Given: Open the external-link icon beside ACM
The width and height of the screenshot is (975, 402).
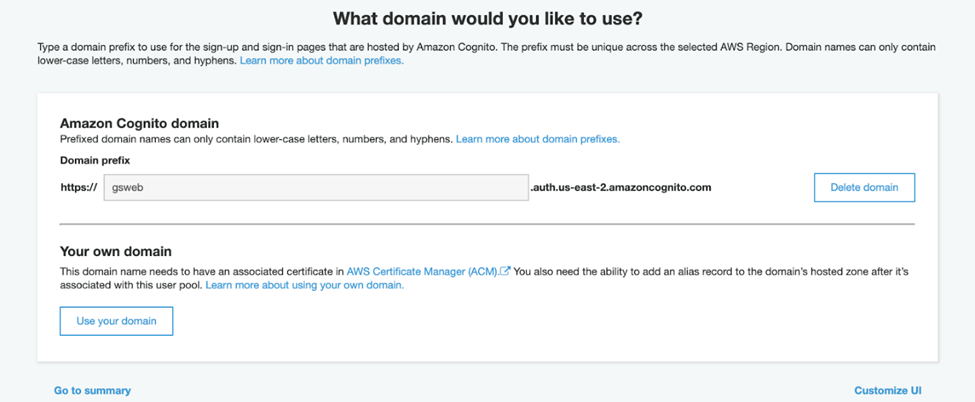Looking at the screenshot, I should (506, 271).
